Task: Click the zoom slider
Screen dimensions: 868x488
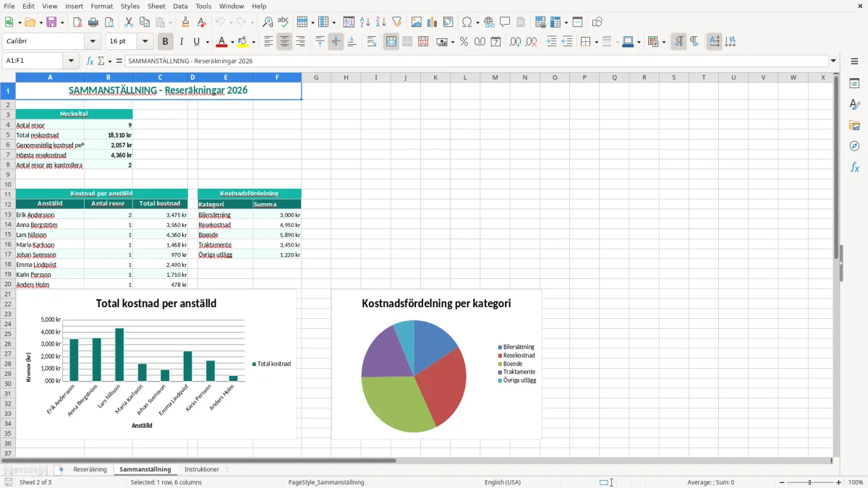Action: click(809, 482)
